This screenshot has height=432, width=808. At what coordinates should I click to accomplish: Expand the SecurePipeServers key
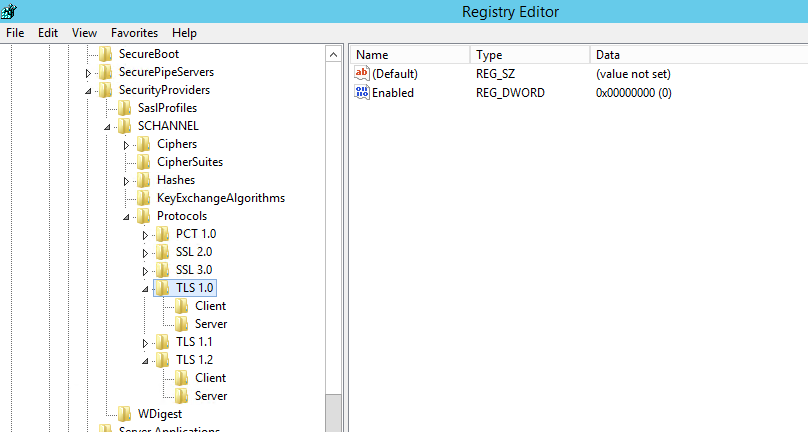88,74
